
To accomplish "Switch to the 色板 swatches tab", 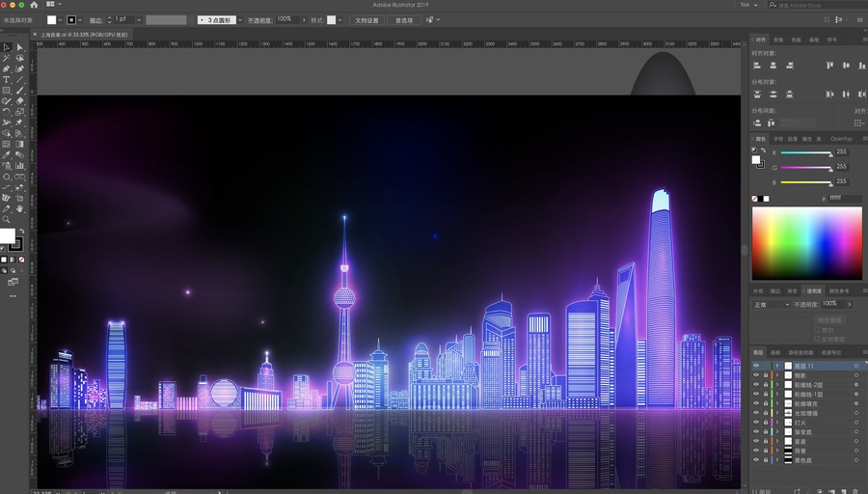I will point(796,40).
